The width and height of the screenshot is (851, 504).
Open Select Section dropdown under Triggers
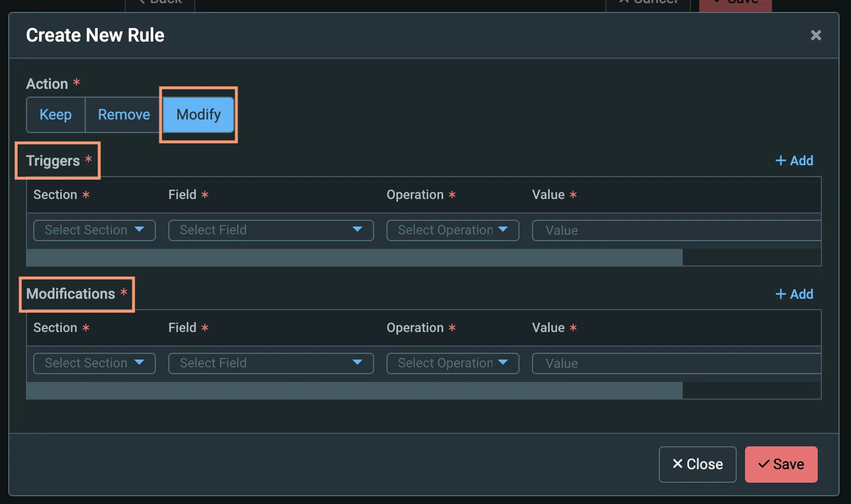(x=95, y=230)
